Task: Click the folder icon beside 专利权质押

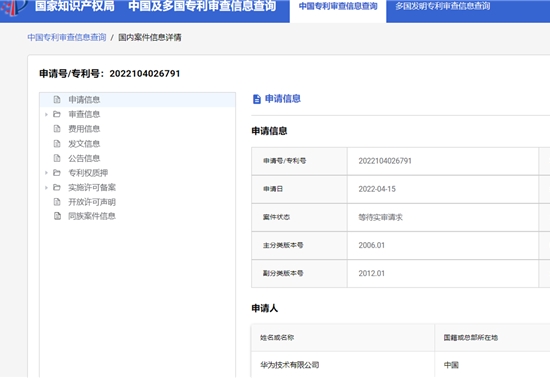Action: (57, 173)
